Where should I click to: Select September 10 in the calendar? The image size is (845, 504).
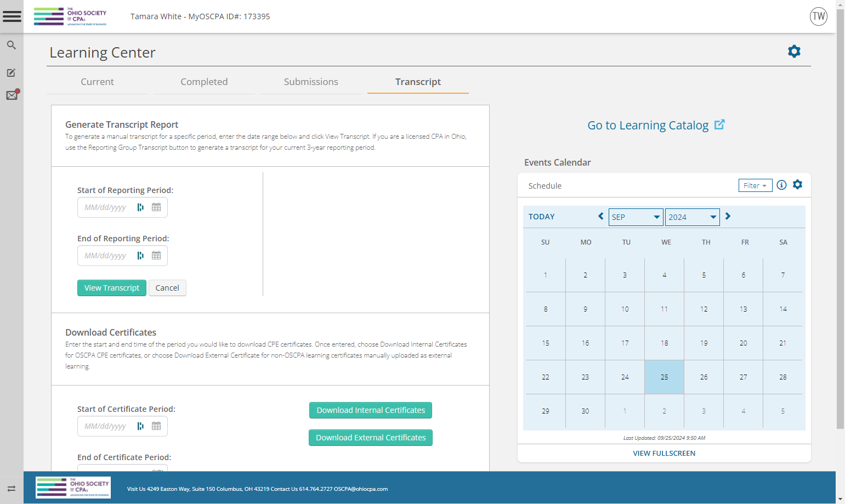(625, 309)
